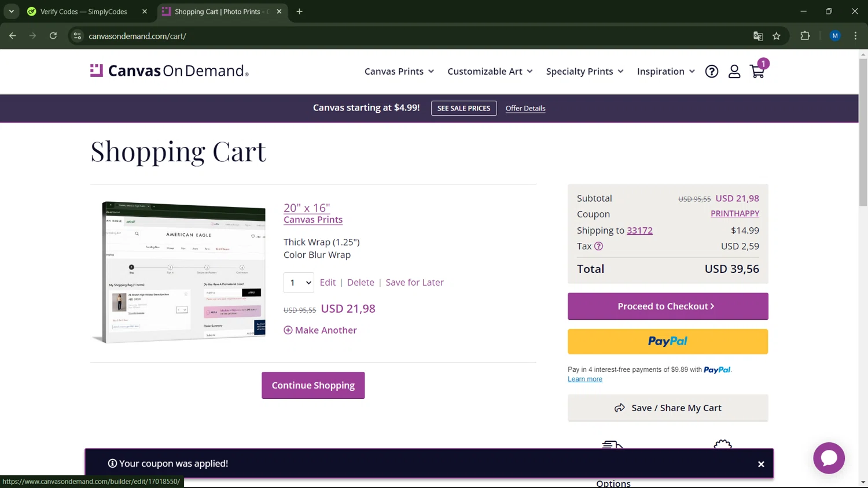The height and width of the screenshot is (488, 868).
Task: Dismiss the coupon applied notification
Action: (x=761, y=464)
